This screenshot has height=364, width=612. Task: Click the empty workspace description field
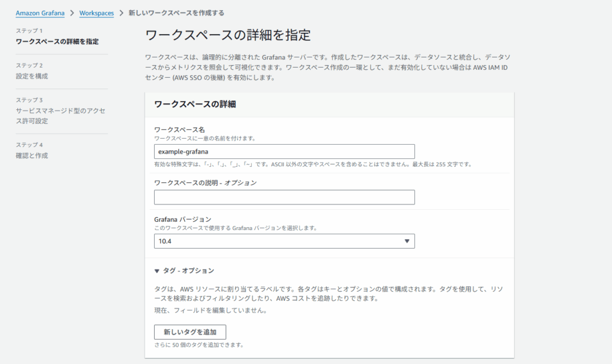[x=284, y=197]
